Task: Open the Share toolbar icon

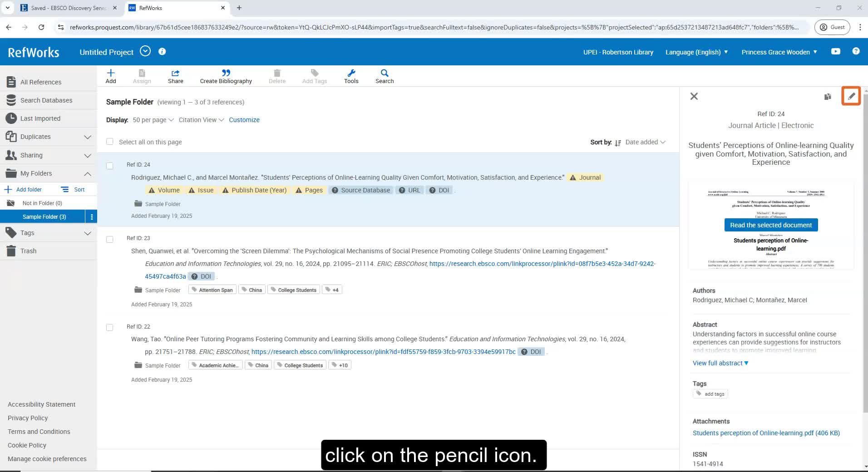Action: coord(175,73)
